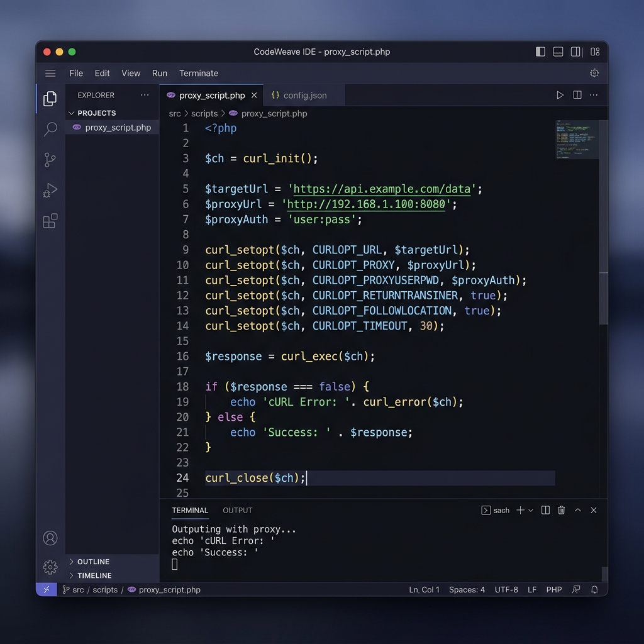
Task: Click terminal input cursor
Action: point(175,564)
